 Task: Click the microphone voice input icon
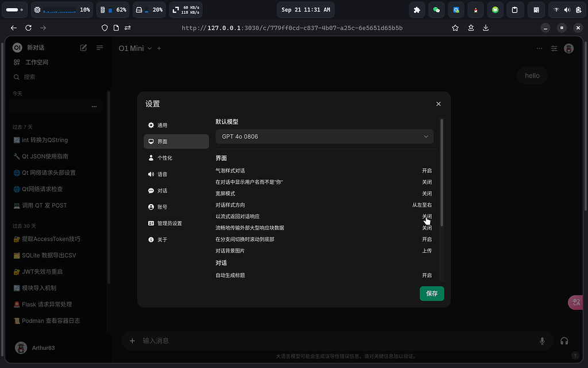click(542, 341)
